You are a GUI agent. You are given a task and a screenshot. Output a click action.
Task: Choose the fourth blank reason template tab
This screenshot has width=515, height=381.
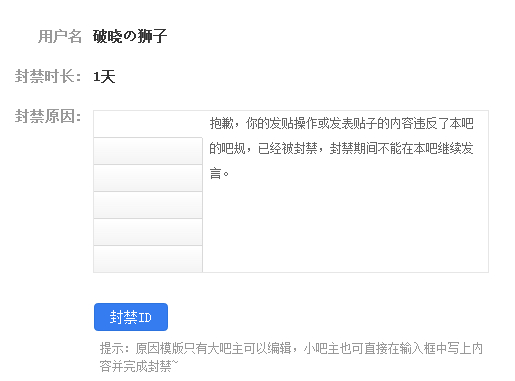tap(148, 205)
